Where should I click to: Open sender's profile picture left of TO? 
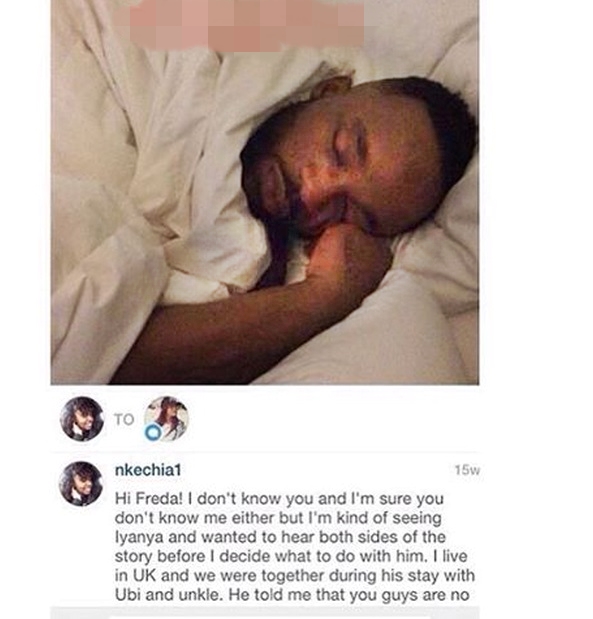(82, 418)
